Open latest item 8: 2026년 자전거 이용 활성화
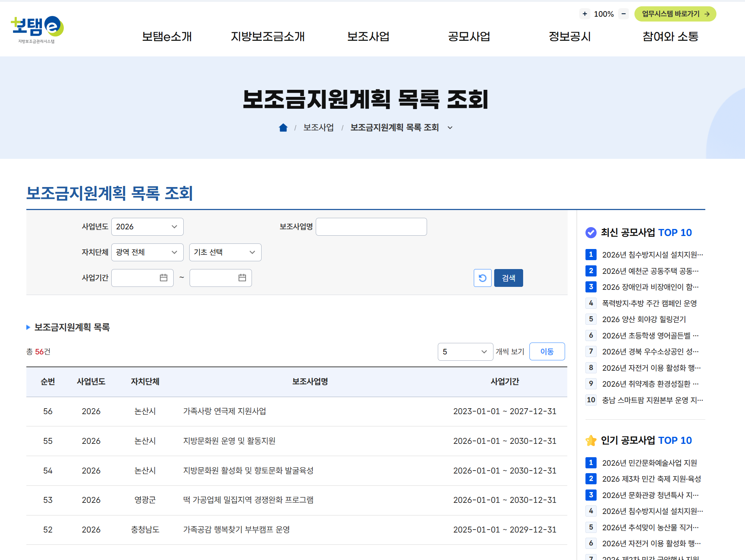The image size is (745, 560). coord(652,368)
